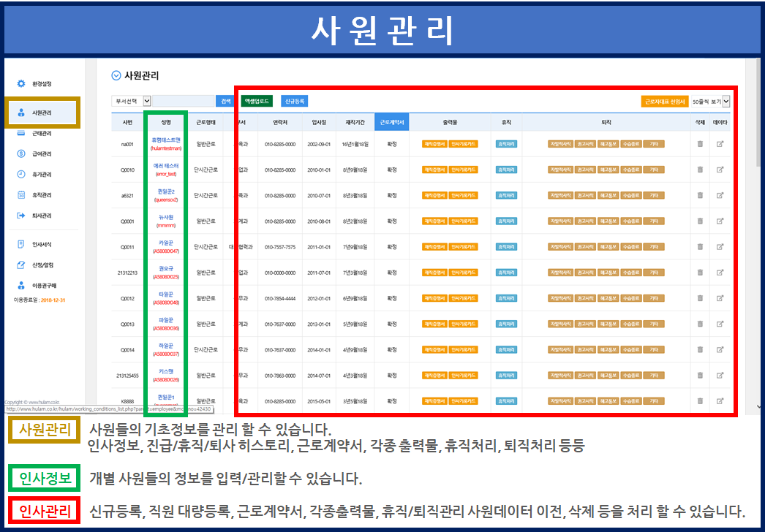
Task: Delete employee na001 with trash icon
Action: click(x=700, y=144)
